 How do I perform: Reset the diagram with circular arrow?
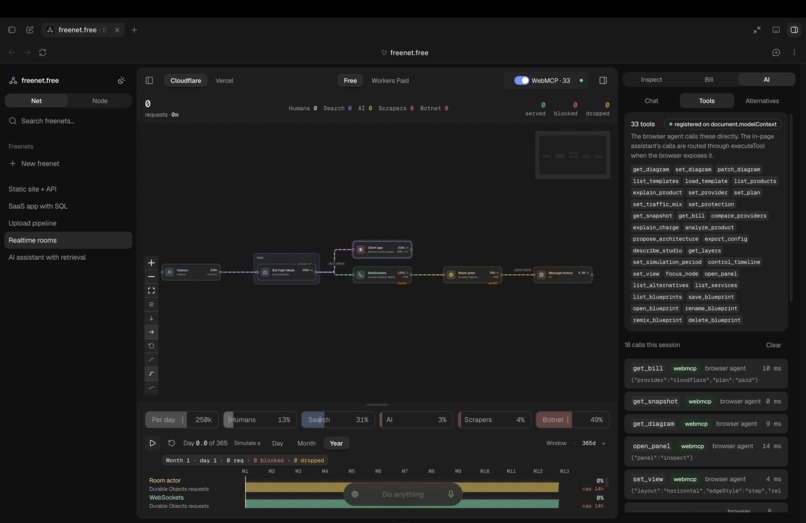151,346
